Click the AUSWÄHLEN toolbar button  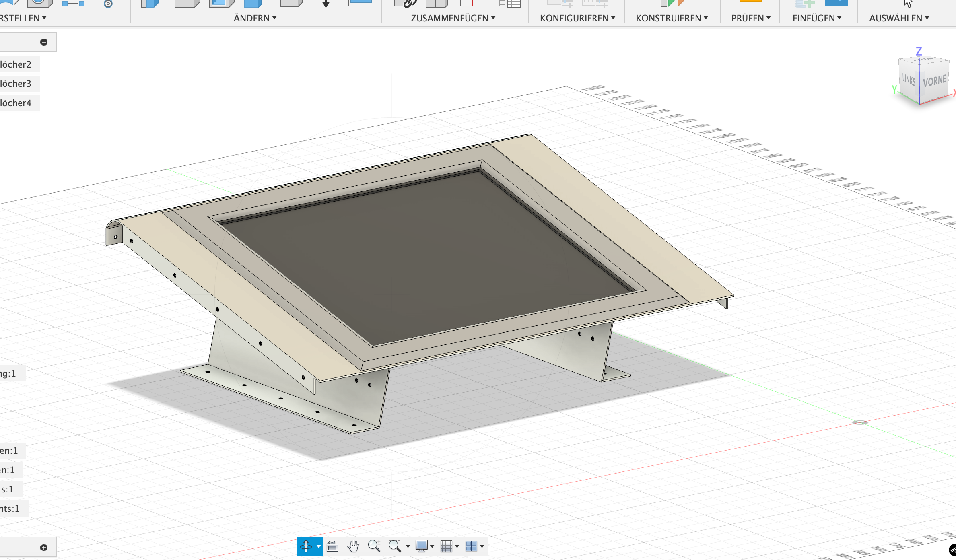899,18
